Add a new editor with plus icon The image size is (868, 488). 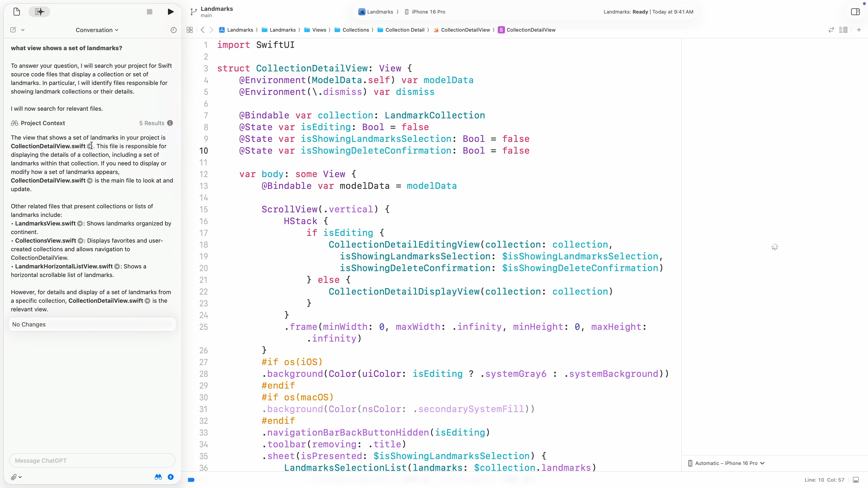[859, 30]
